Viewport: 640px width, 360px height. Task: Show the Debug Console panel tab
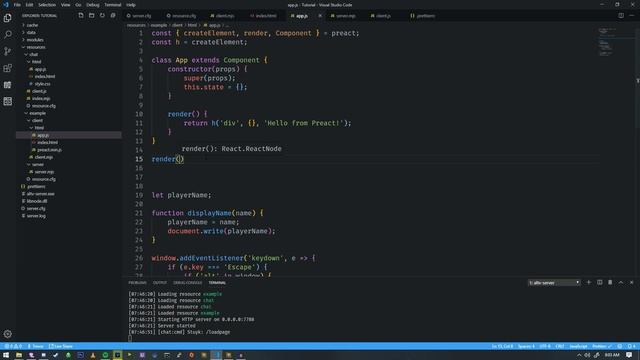(x=187, y=282)
